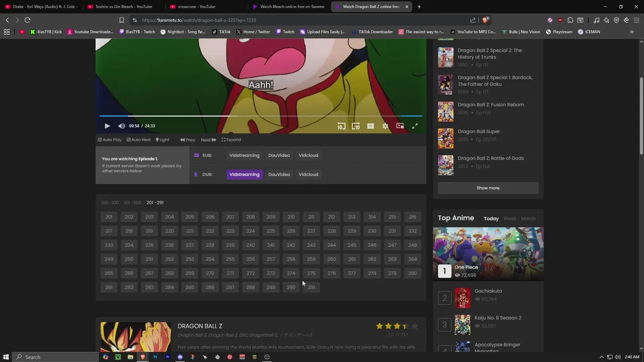This screenshot has width=644, height=362.
Task: Open One Piece top anime banner
Action: coord(488,254)
